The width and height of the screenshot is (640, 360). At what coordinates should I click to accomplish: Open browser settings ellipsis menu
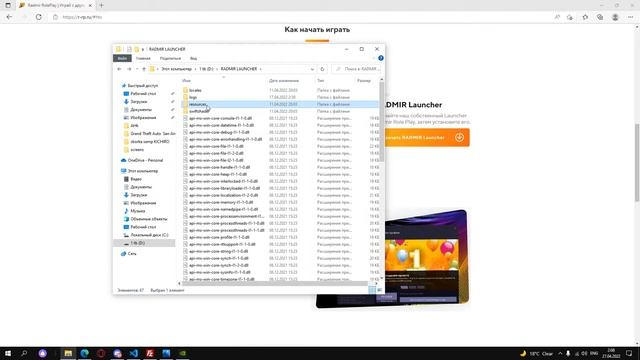(x=631, y=17)
